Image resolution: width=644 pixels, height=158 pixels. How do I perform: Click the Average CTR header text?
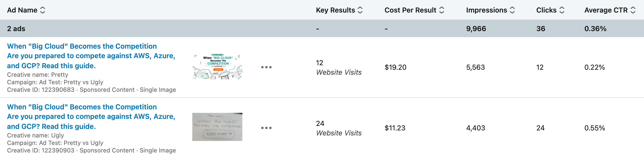pos(606,10)
